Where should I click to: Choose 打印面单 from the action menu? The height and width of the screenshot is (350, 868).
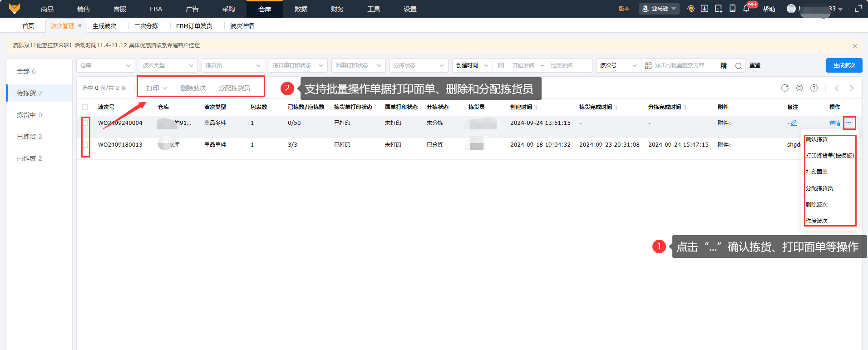[817, 172]
